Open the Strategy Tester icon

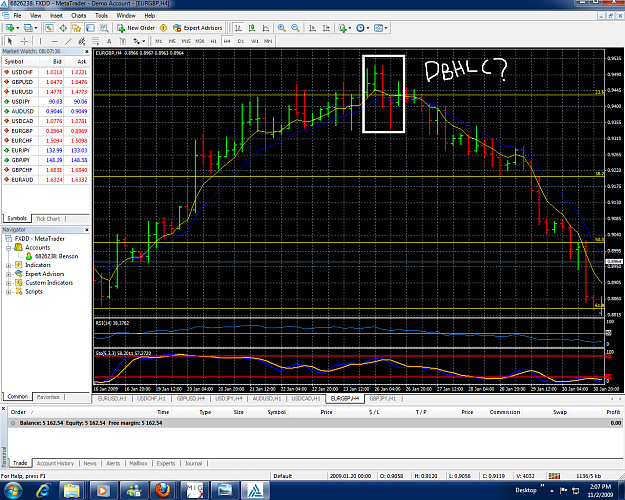104,28
